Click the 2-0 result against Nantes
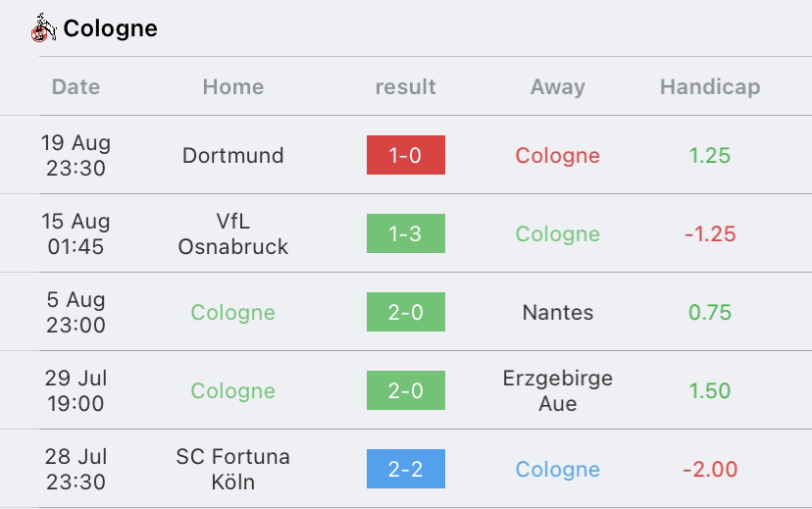 [405, 312]
